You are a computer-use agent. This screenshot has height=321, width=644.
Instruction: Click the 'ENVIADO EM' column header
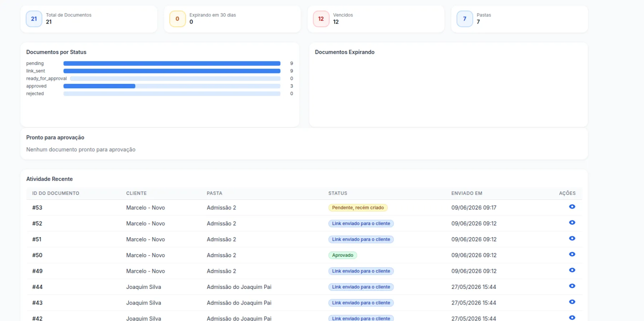[467, 193]
